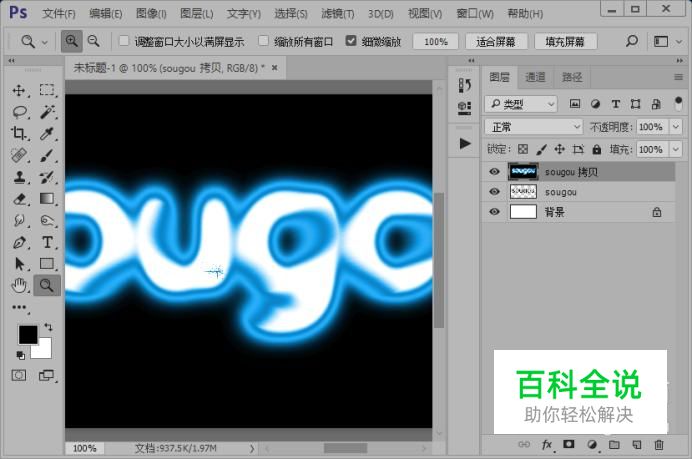Select the Healing Brush tool
This screenshot has height=459, width=692.
click(x=19, y=155)
